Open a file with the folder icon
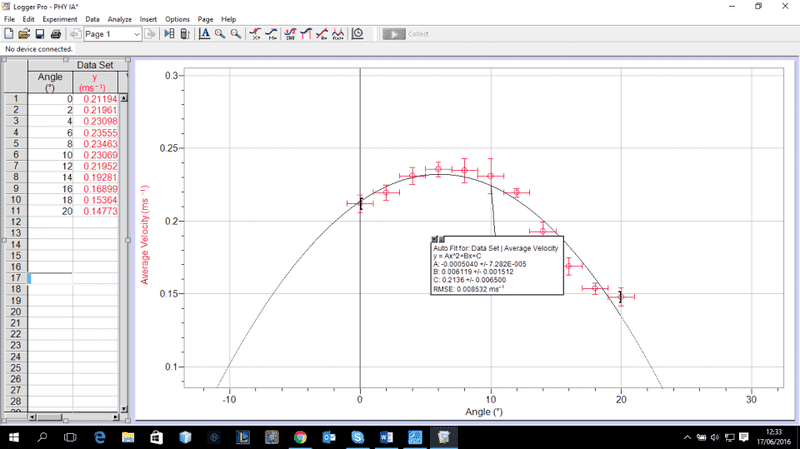This screenshot has height=449, width=800. (x=24, y=34)
